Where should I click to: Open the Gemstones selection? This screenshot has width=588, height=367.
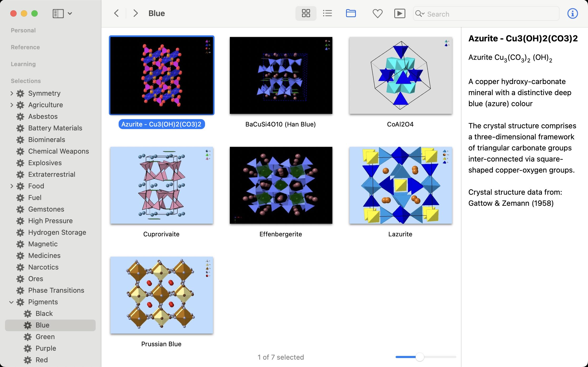coord(46,209)
